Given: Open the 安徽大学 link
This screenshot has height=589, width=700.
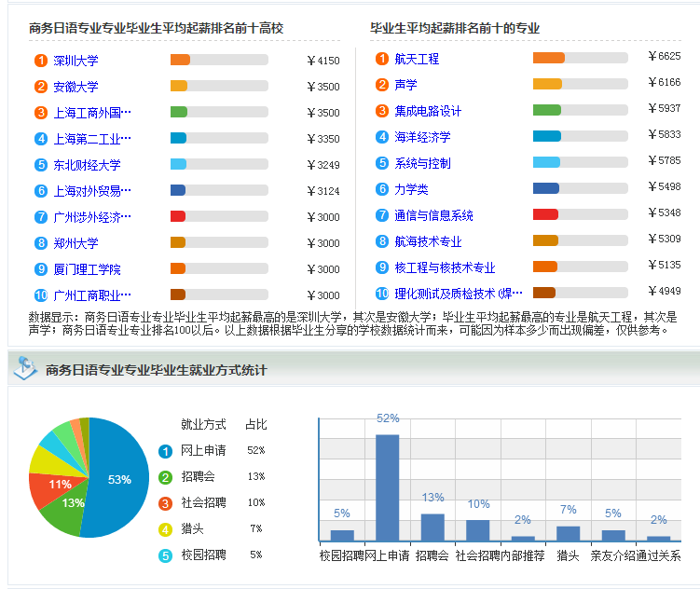Looking at the screenshot, I should coord(75,87).
